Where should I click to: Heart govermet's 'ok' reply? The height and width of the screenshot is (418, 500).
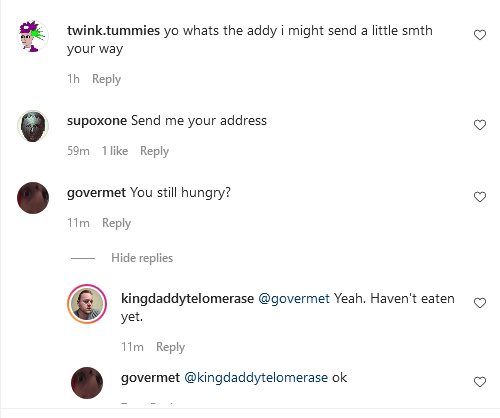tap(480, 382)
